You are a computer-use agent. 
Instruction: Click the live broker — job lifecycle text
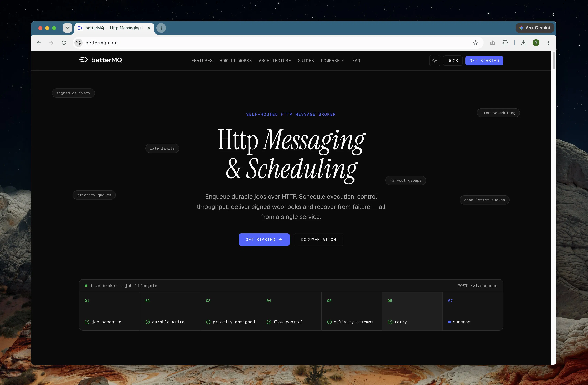point(123,286)
